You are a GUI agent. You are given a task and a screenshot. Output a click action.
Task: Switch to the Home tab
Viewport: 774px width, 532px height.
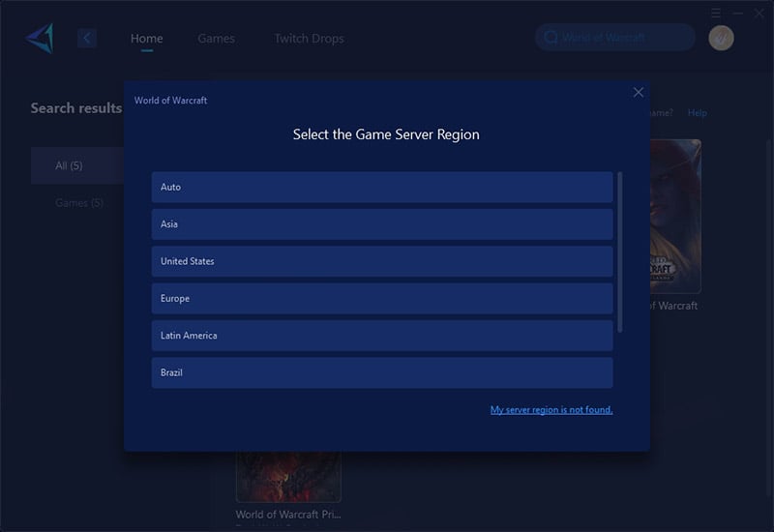point(147,39)
